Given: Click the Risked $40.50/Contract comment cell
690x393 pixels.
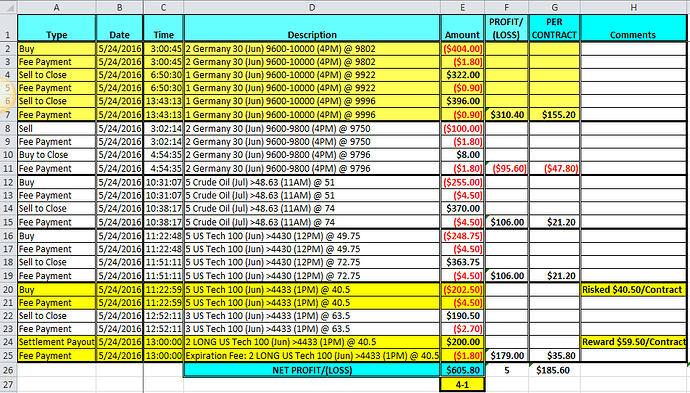Looking at the screenshot, I should tap(633, 290).
